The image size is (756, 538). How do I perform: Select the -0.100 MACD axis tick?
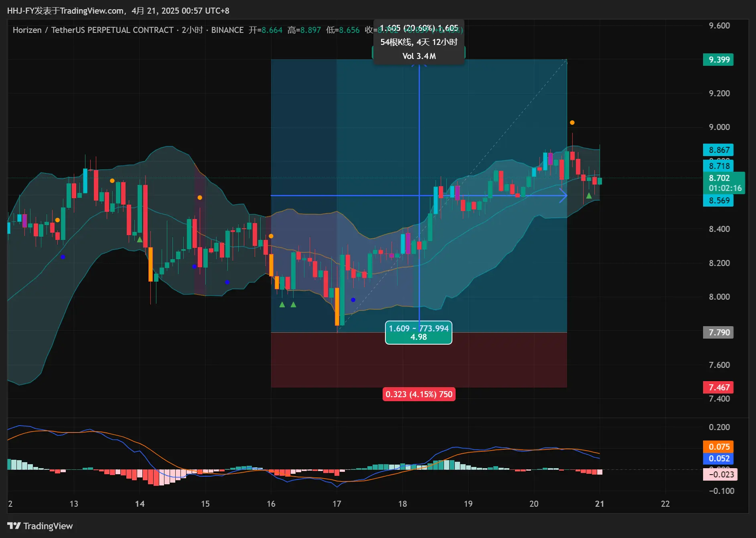click(721, 491)
